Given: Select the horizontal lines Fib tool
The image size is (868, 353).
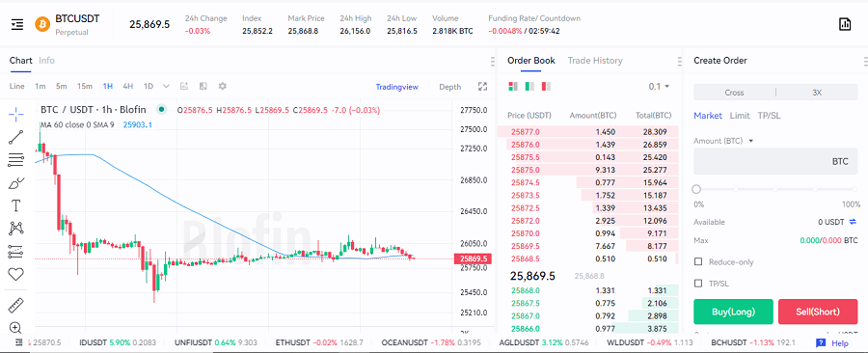Looking at the screenshot, I should pos(16,160).
